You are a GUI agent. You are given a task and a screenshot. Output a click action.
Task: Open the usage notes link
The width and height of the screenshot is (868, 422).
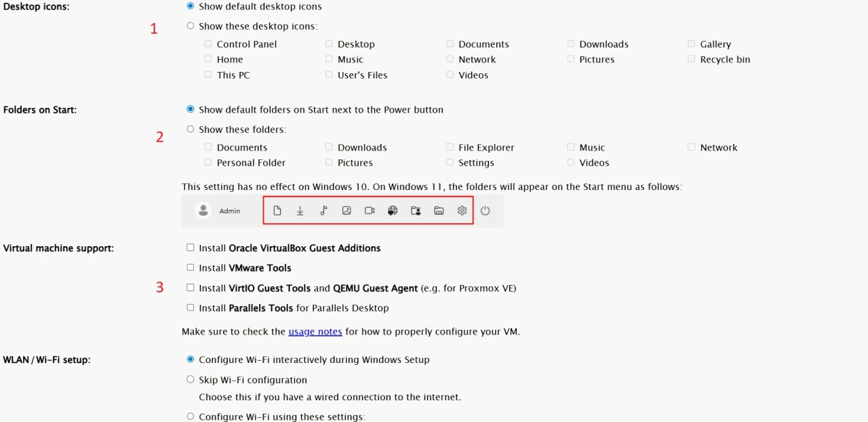click(315, 332)
